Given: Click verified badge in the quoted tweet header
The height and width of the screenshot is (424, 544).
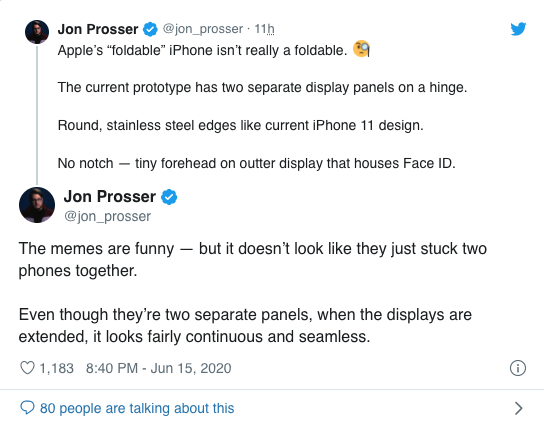Looking at the screenshot, I should tap(151, 29).
